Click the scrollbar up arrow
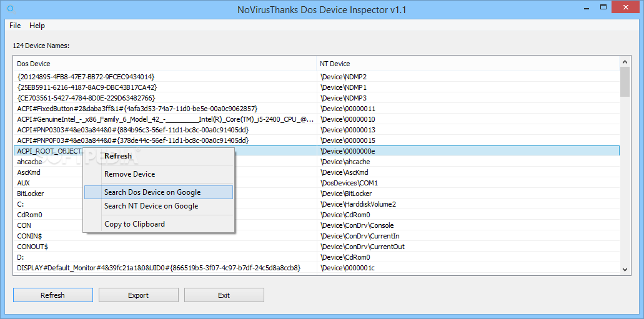Screen dimensions: 644x319 (625, 62)
